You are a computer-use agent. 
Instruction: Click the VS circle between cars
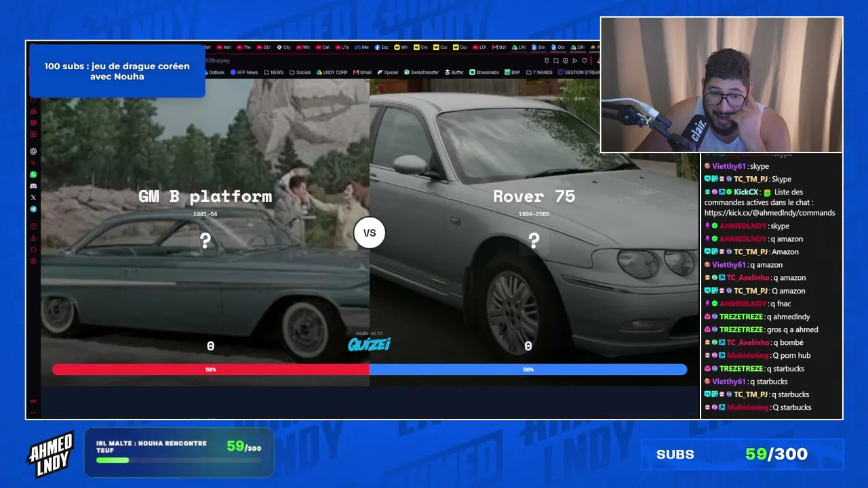point(370,233)
